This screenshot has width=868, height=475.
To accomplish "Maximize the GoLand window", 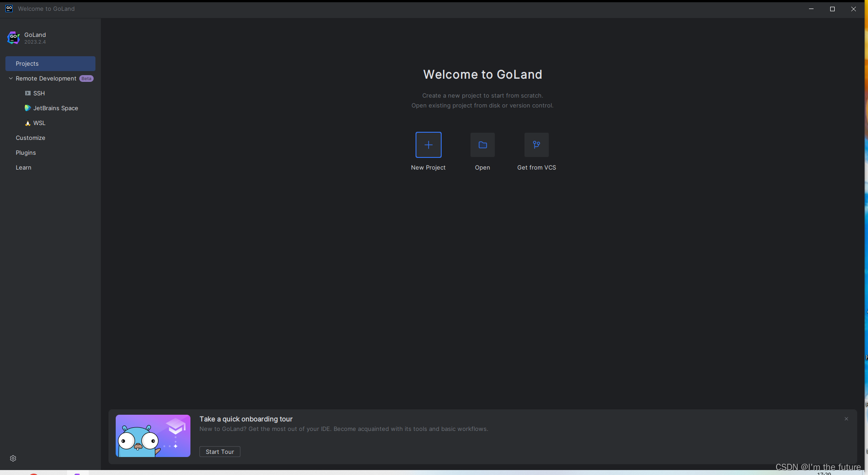I will [832, 9].
